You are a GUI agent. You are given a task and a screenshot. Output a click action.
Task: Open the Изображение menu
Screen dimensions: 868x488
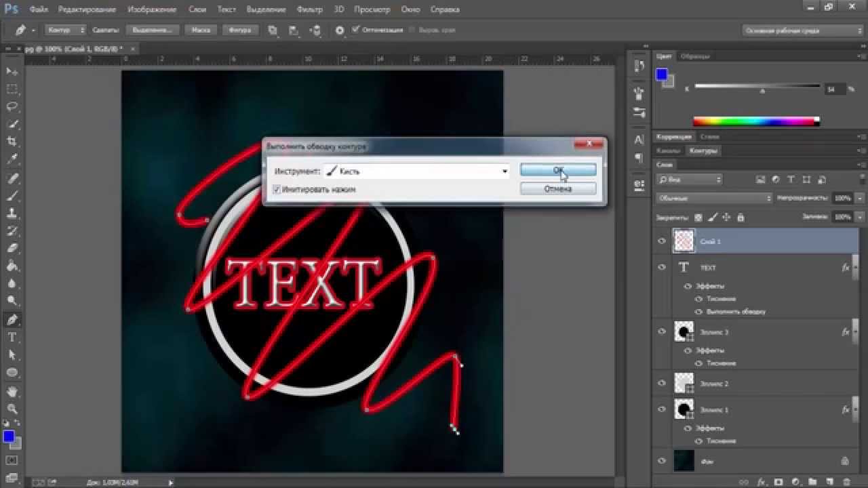[152, 10]
